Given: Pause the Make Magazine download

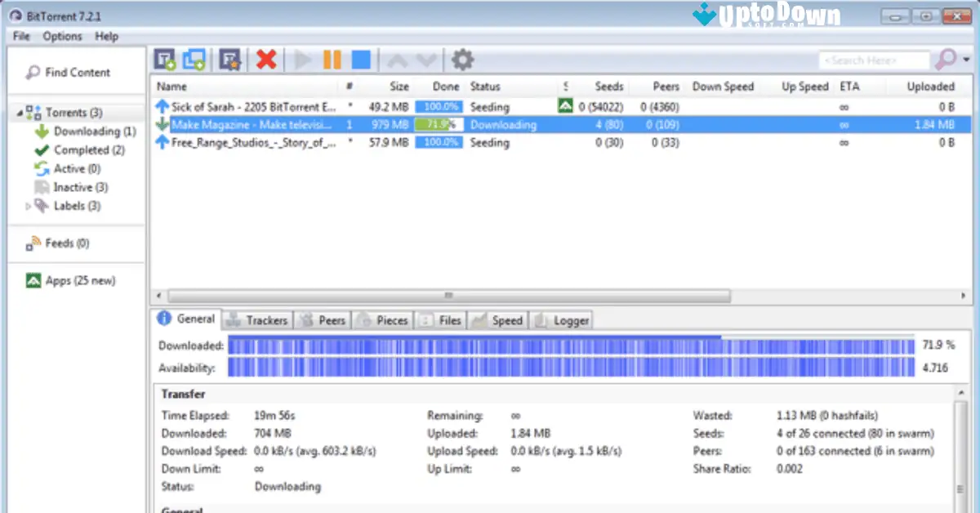Looking at the screenshot, I should click(332, 59).
